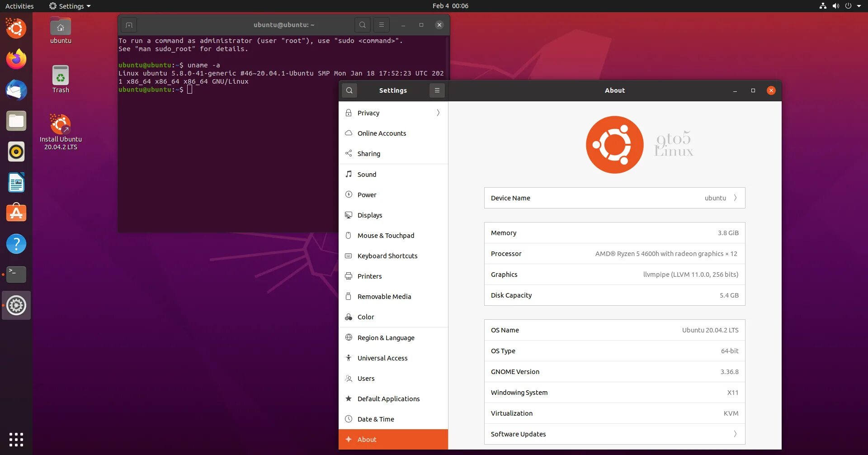Click the Terminal command prompt line
The height and width of the screenshot is (455, 868).
[x=156, y=90]
